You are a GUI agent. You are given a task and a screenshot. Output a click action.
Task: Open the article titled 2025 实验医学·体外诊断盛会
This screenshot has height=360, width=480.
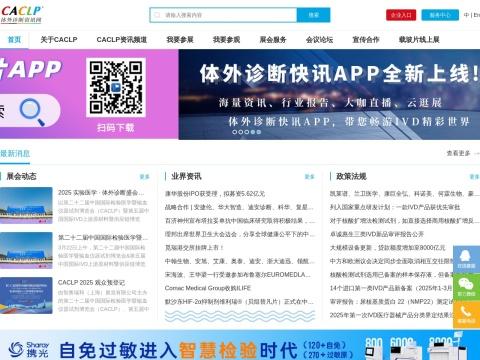pos(101,193)
